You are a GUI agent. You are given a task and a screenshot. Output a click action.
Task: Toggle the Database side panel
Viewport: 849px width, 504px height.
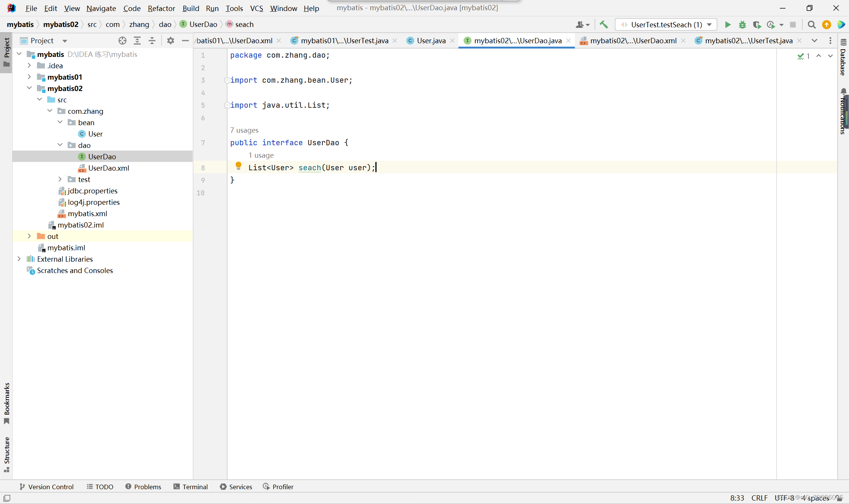pos(843,57)
